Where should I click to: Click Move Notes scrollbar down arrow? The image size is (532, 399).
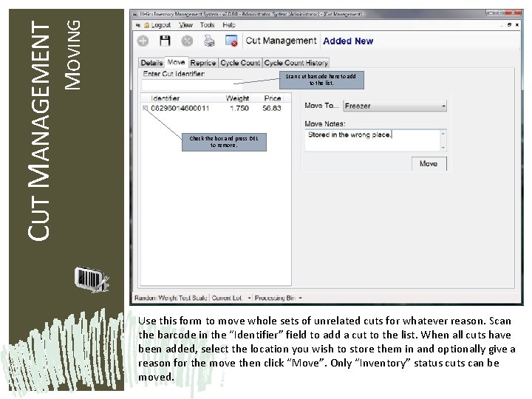tap(443, 148)
